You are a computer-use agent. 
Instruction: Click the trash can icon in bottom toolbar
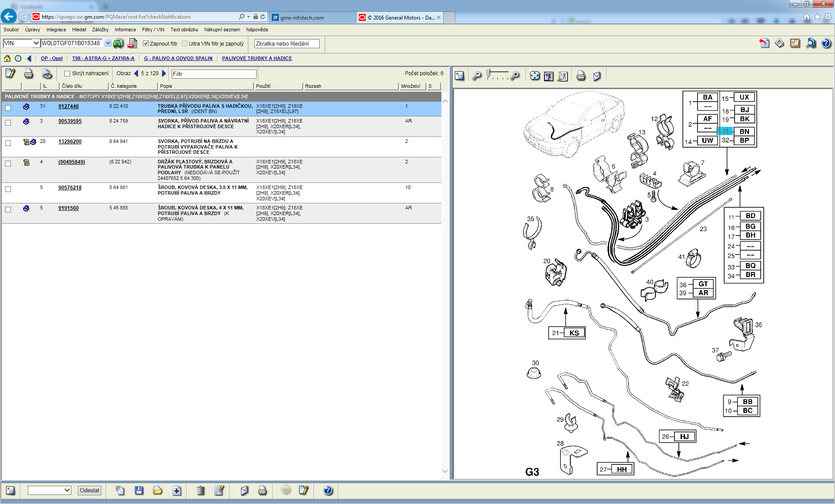200,491
